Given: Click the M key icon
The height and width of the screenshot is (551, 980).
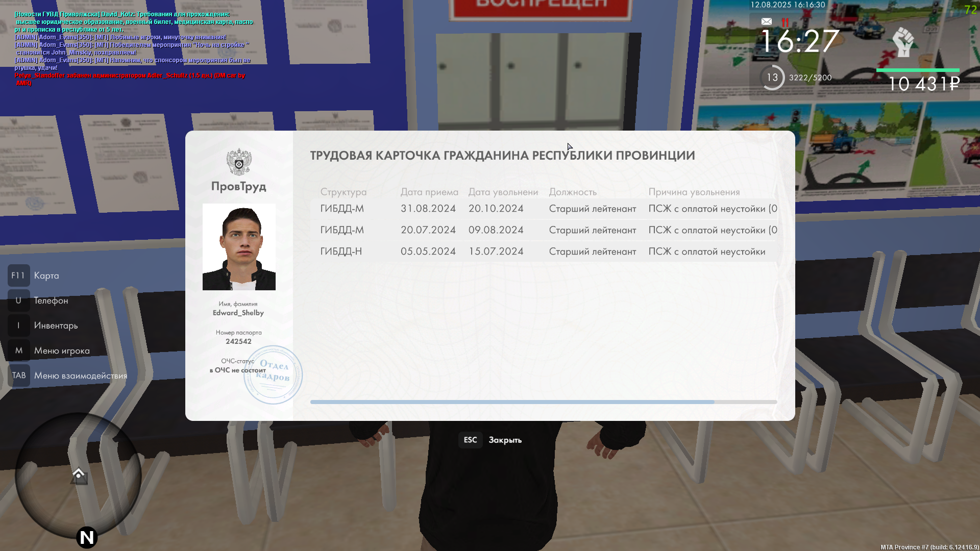Looking at the screenshot, I should point(18,350).
